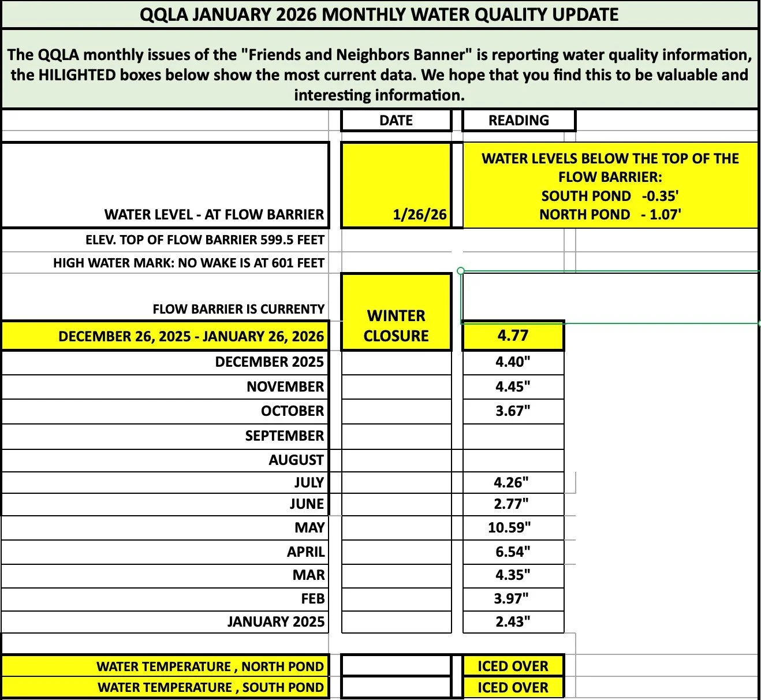The height and width of the screenshot is (700, 761).
Task: Select the 4.35" reading cell
Action: pos(513,576)
